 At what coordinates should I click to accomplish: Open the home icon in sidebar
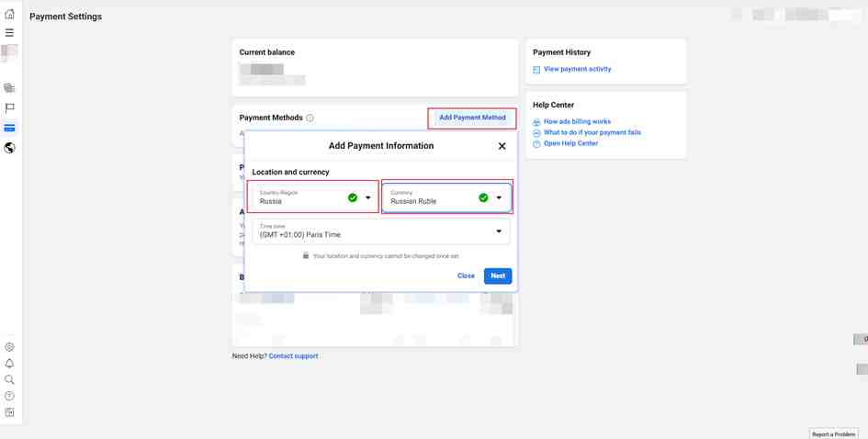[9, 15]
